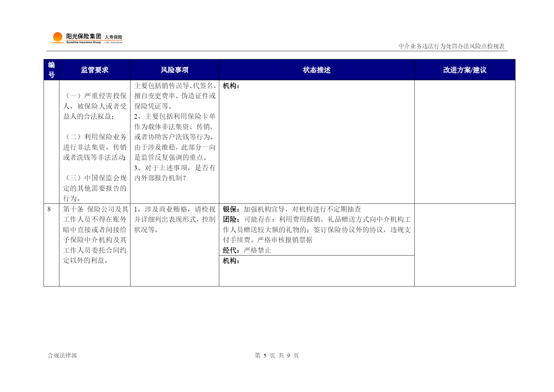The width and height of the screenshot is (554, 392).
Task: Click the Sunshine Insurance Group sun logo
Action: [57, 37]
